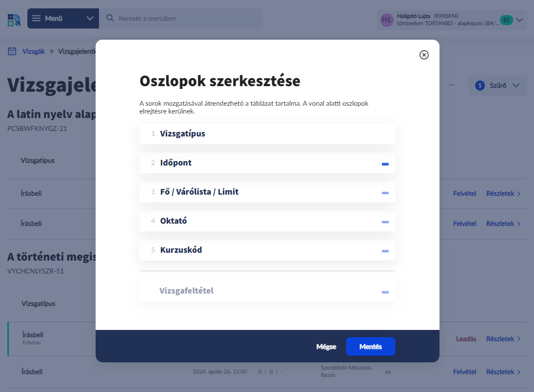Screen dimensions: 534x392
Task: Click the drag handle on Fő / Várólista / Limit
Action: point(385,192)
